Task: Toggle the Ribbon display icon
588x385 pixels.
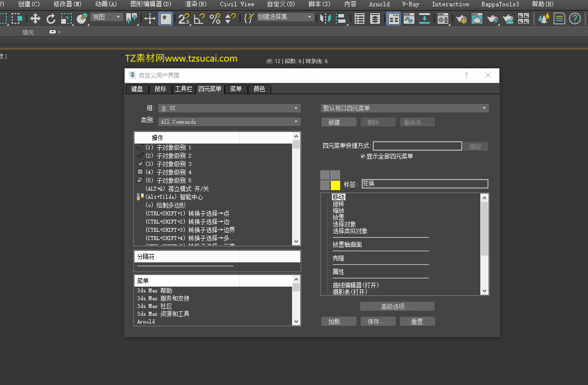Action: [x=393, y=19]
